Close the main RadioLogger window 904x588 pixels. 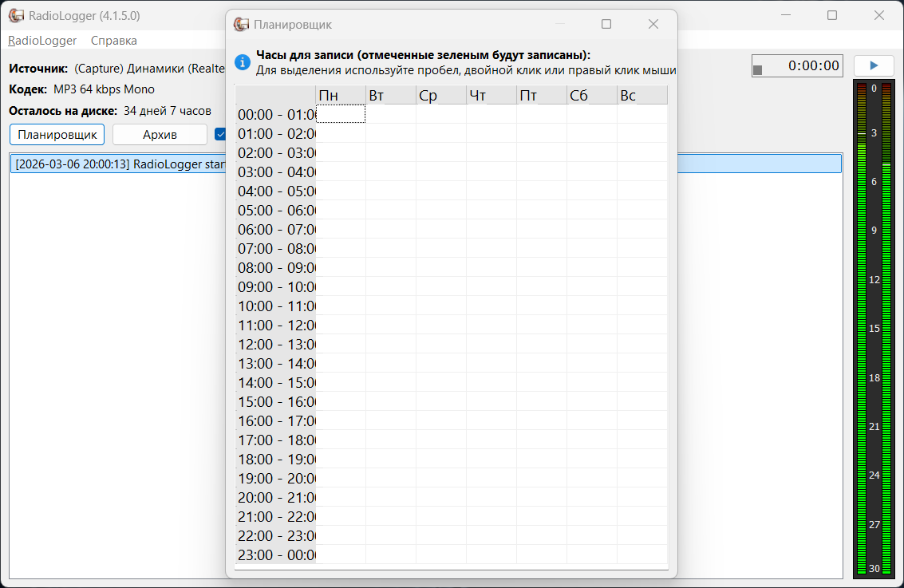pos(878,16)
